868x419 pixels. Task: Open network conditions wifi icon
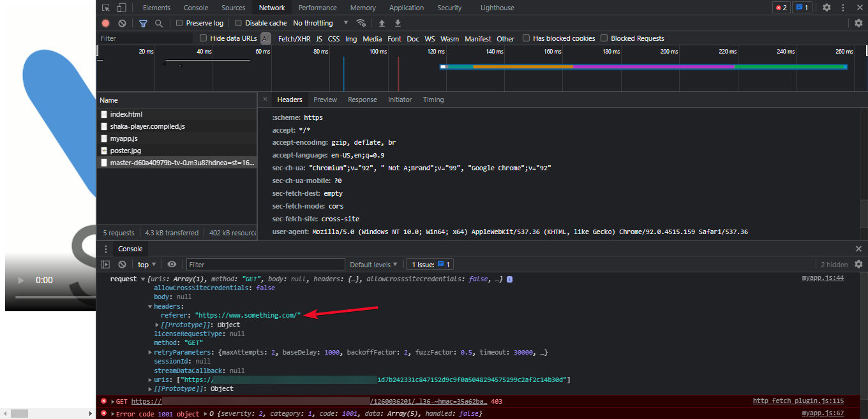[x=361, y=23]
